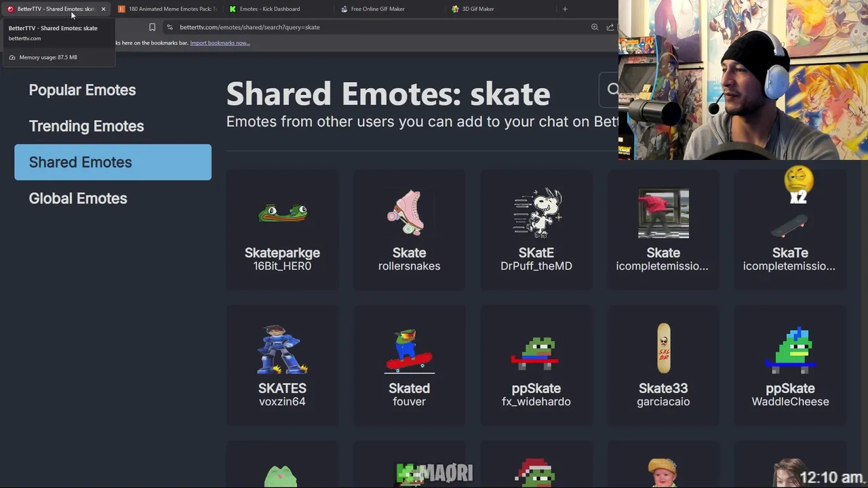The image size is (868, 488).
Task: Click the bookmark icon beside address bar
Action: [x=152, y=27]
